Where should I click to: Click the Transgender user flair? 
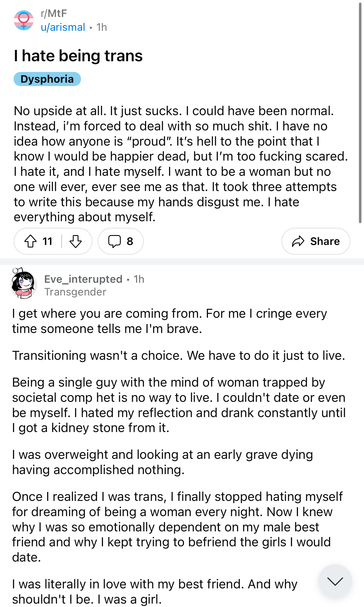click(75, 292)
